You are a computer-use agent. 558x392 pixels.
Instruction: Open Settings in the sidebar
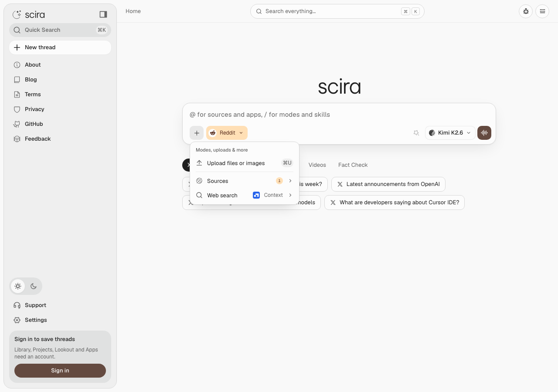pos(60,320)
